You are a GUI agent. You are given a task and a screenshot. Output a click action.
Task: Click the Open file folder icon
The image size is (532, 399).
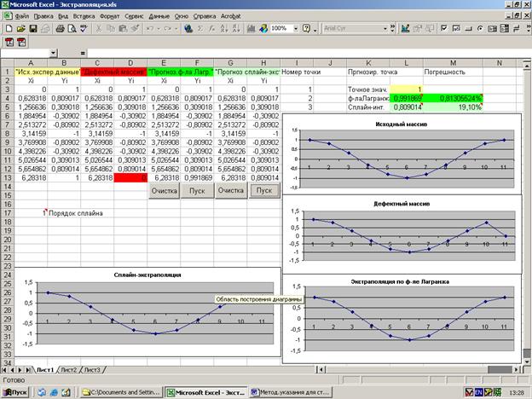(x=20, y=28)
